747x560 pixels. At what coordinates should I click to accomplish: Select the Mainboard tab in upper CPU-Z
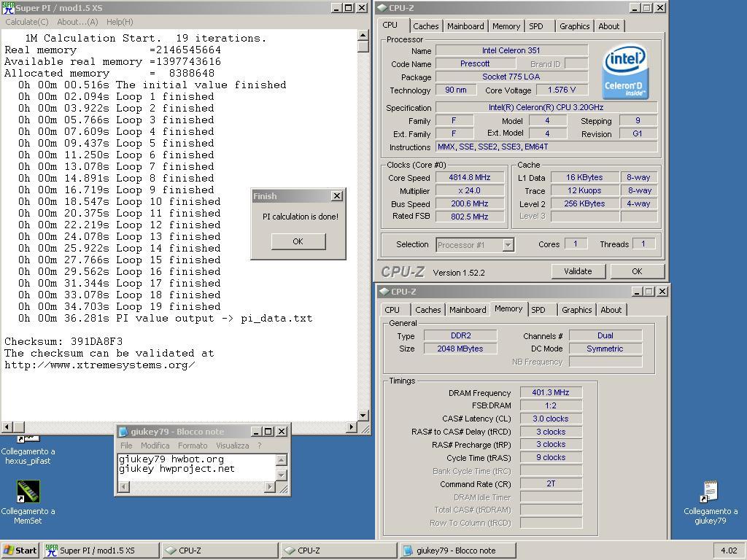(x=465, y=26)
